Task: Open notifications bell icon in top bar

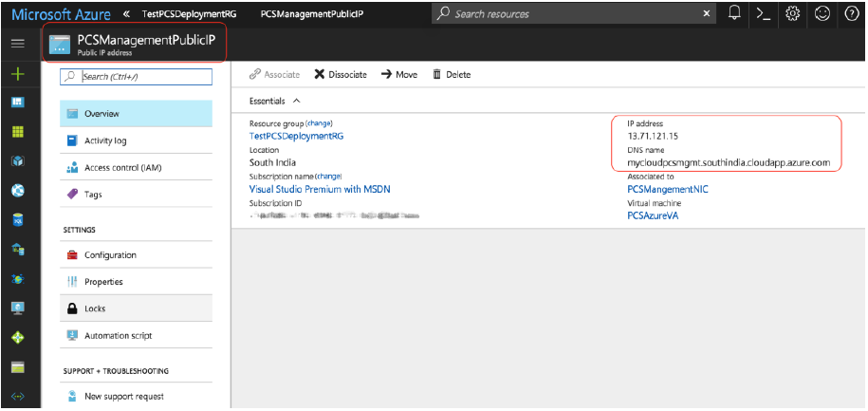Action: (x=734, y=14)
